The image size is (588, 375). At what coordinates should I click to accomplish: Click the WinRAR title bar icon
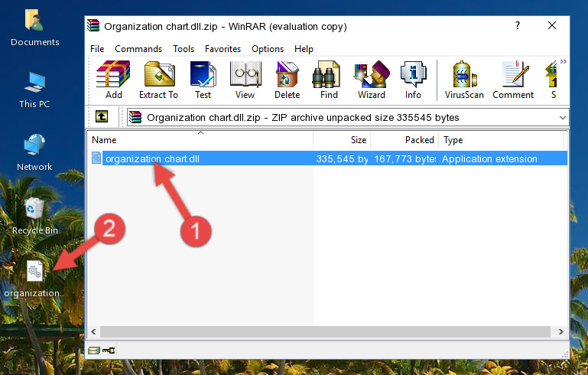coord(93,25)
